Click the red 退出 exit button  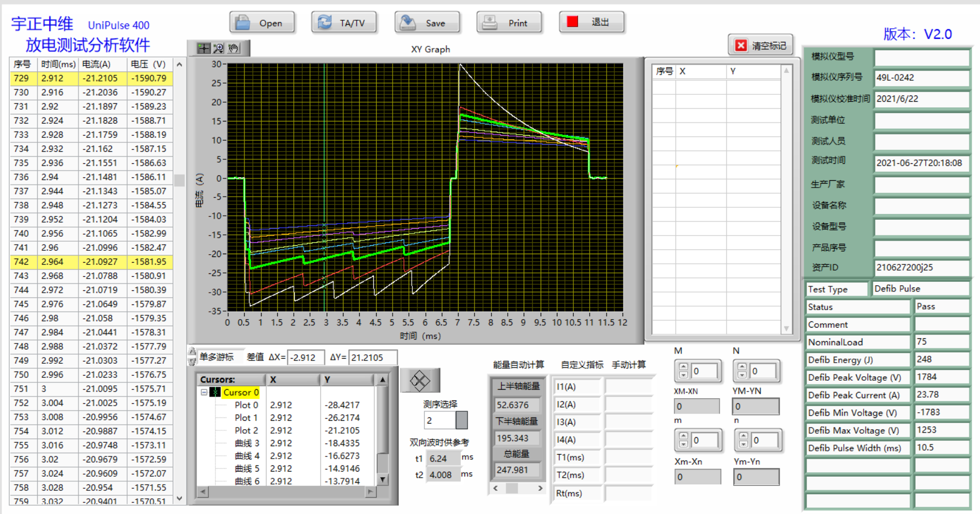point(591,22)
